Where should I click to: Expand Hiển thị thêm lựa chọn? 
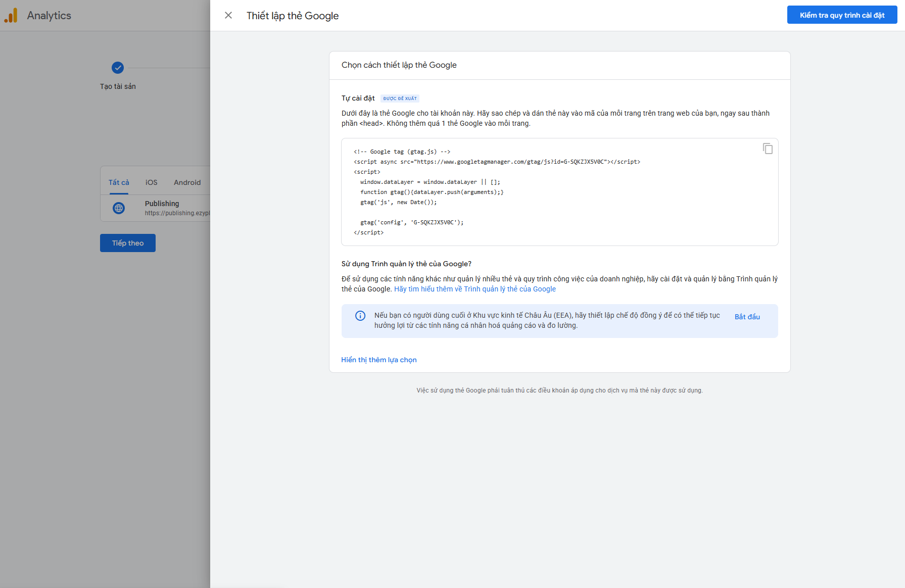[x=379, y=360]
